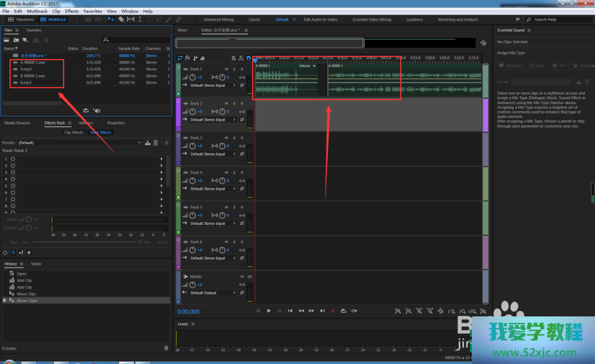Delete the preset with trash icon
This screenshot has width=595, height=364.
pos(156,143)
